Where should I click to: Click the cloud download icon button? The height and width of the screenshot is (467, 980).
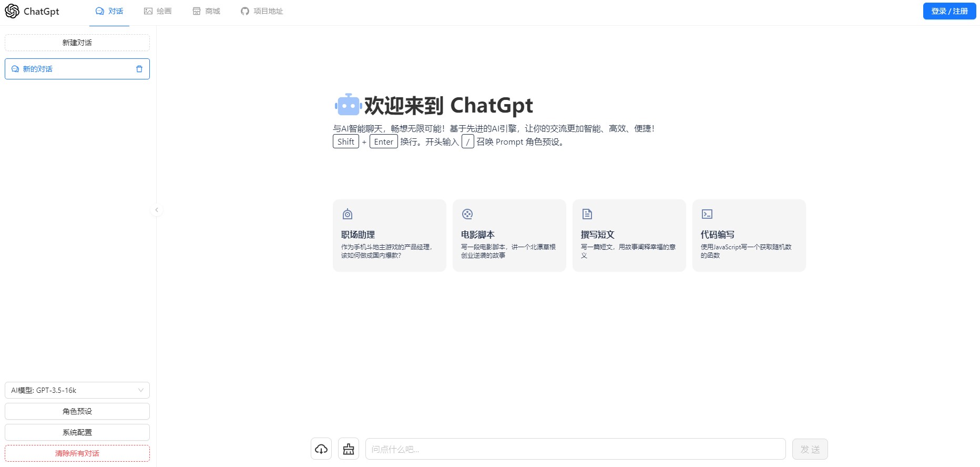(321, 449)
